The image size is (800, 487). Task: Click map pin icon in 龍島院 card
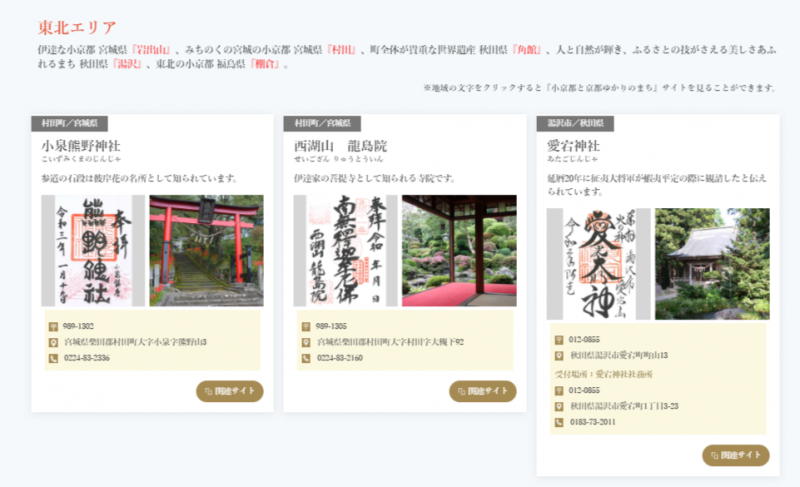tap(305, 342)
